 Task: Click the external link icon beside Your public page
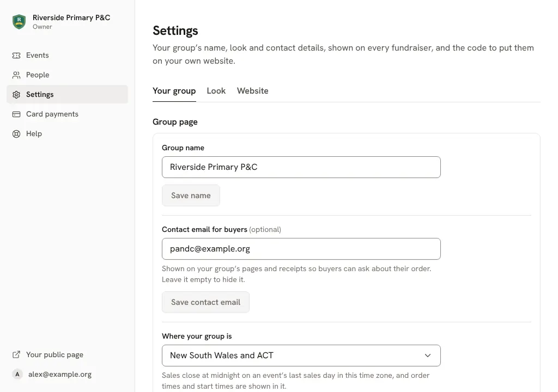coord(16,354)
